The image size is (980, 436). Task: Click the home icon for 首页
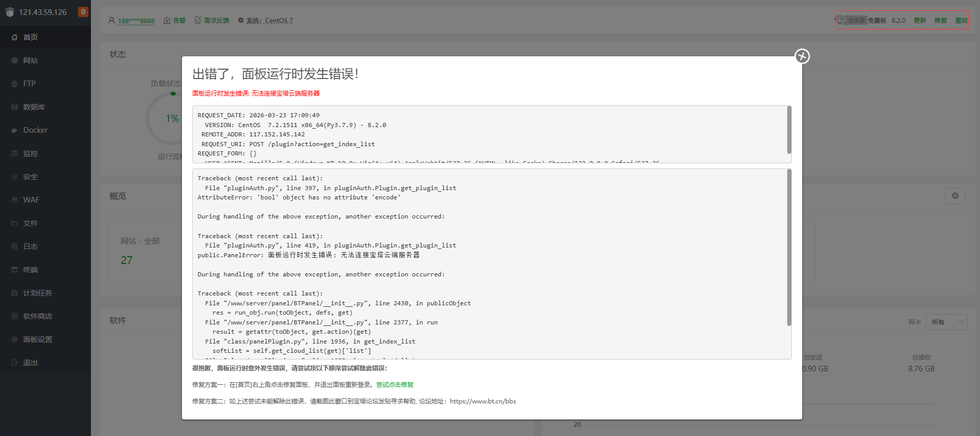(x=14, y=37)
